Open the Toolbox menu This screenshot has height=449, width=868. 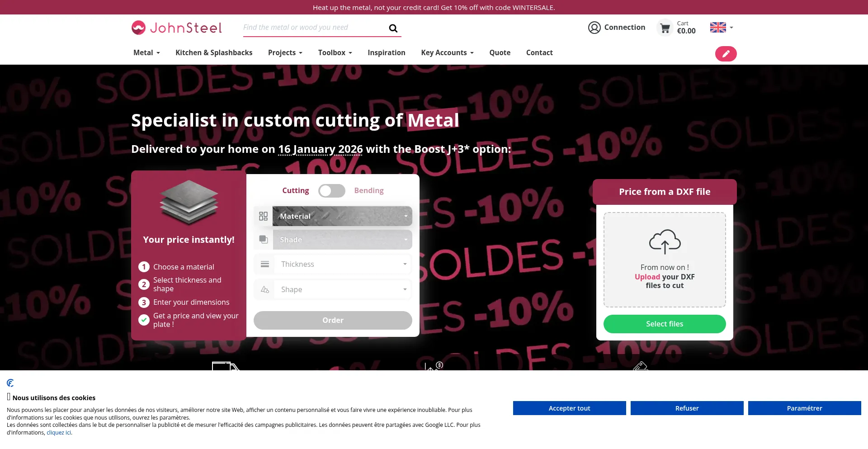335,53
